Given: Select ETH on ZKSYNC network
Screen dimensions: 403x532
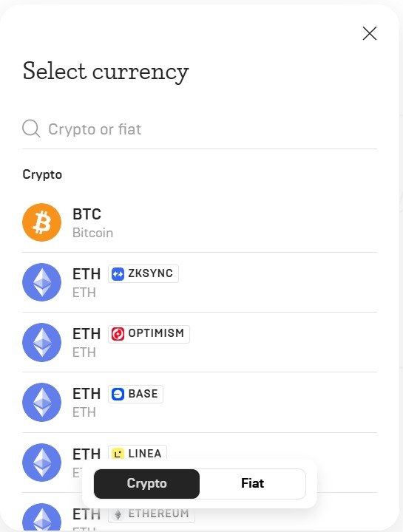Looking at the screenshot, I should click(200, 282).
